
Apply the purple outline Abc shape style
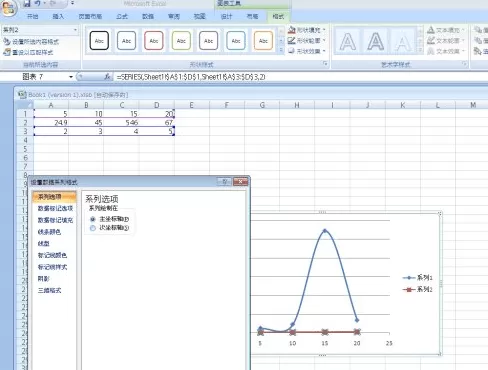click(x=208, y=41)
